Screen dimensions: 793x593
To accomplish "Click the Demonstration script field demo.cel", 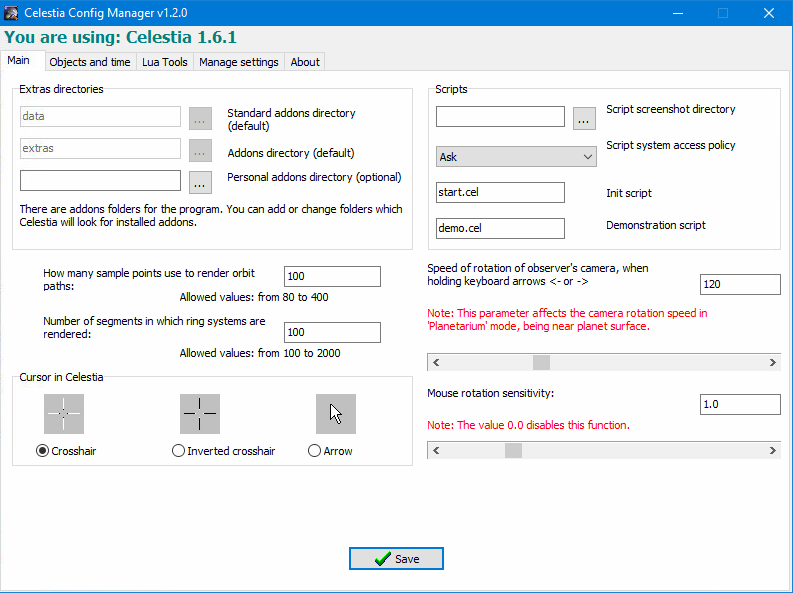I will [500, 228].
